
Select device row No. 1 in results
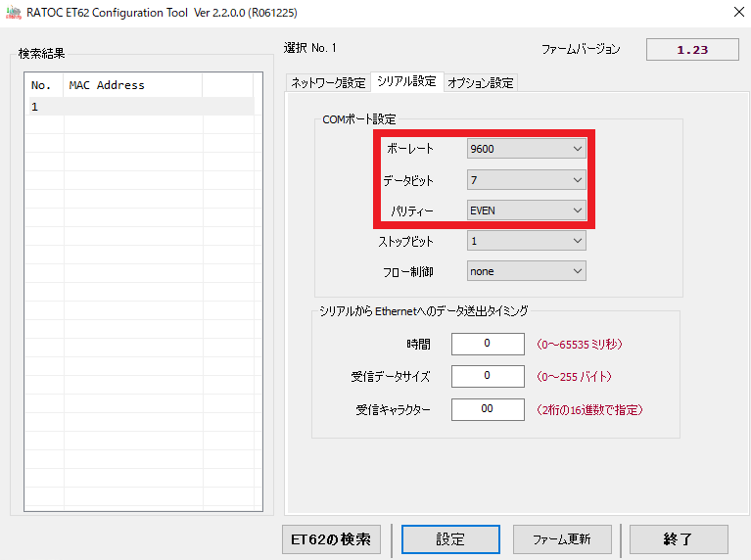[137, 107]
